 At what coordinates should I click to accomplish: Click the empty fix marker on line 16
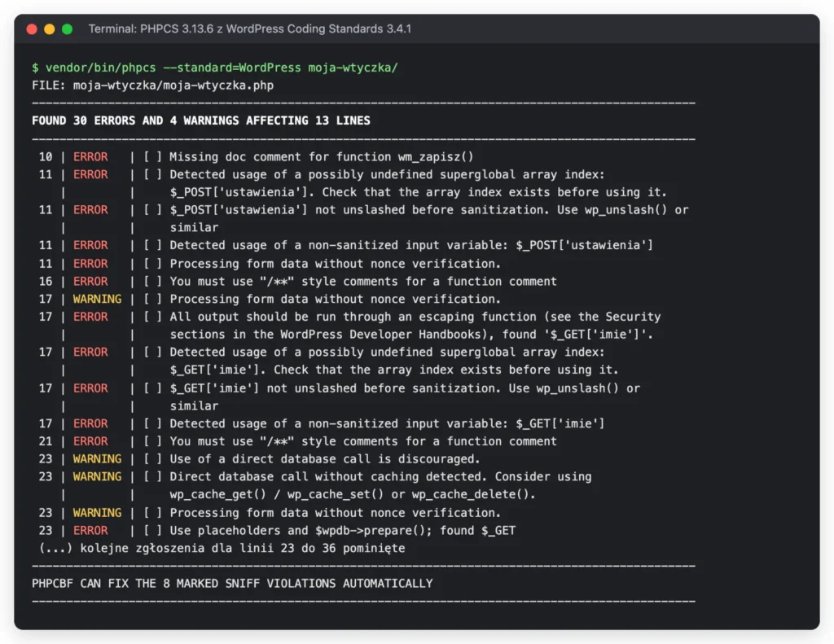point(152,282)
